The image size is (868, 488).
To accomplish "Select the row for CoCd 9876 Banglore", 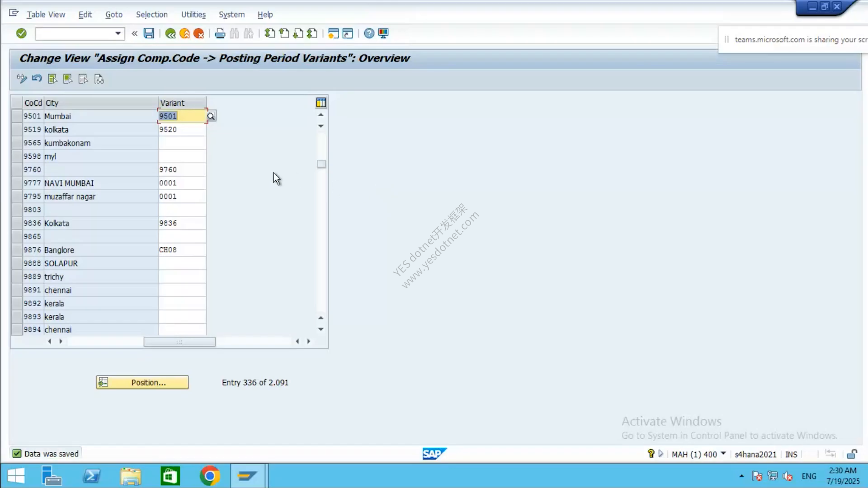I will 17,250.
